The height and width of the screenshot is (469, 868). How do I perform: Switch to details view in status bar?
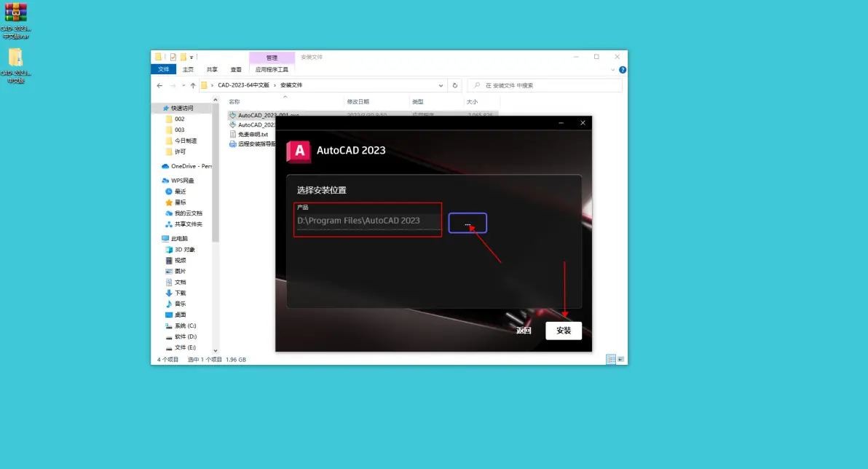pyautogui.click(x=611, y=359)
